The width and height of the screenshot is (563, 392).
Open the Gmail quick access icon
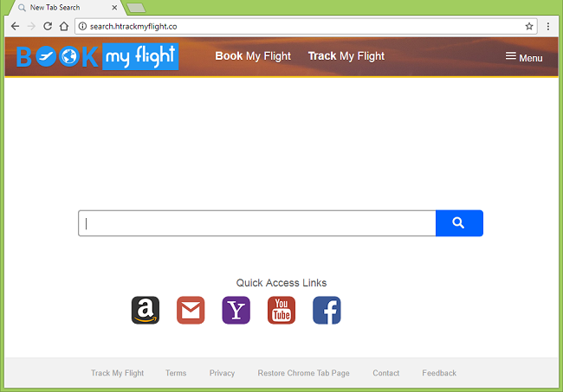coord(191,310)
